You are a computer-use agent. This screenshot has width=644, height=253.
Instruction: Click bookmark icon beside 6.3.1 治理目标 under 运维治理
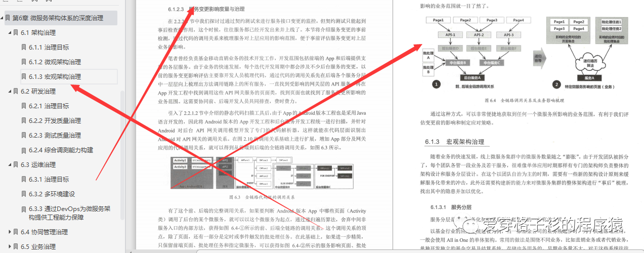coord(23,180)
